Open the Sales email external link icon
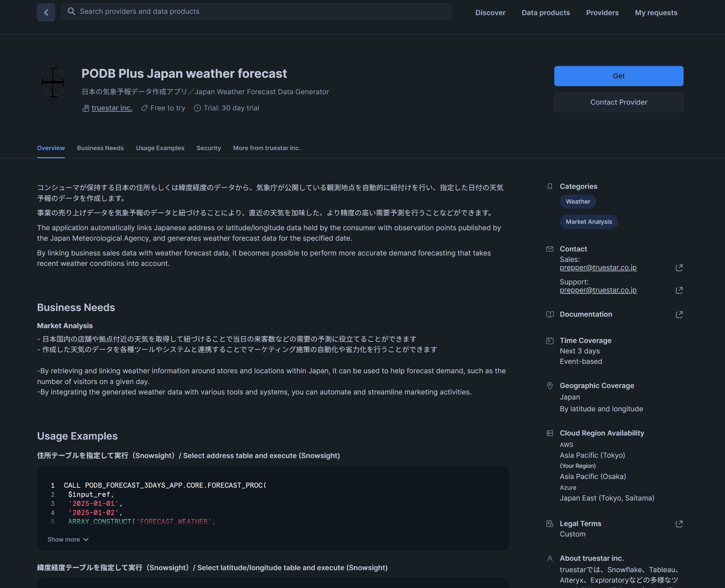The height and width of the screenshot is (588, 725). pyautogui.click(x=679, y=268)
